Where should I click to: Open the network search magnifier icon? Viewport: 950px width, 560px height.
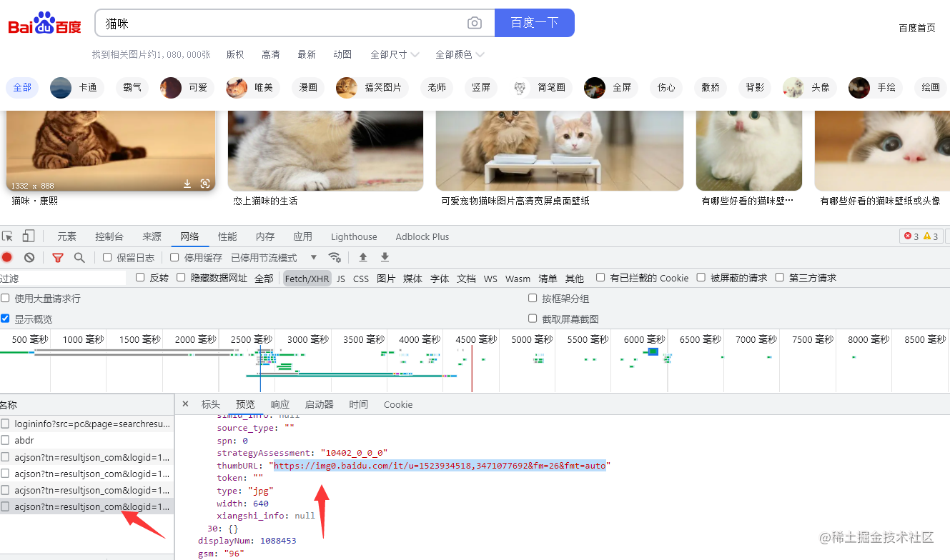[79, 257]
